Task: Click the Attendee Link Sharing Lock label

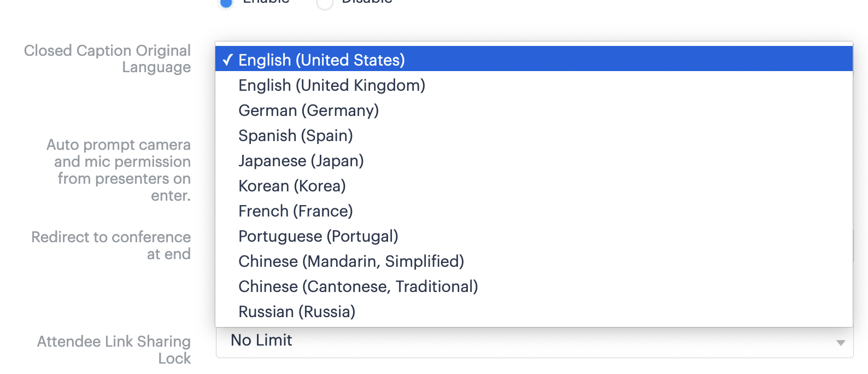Action: (x=114, y=349)
